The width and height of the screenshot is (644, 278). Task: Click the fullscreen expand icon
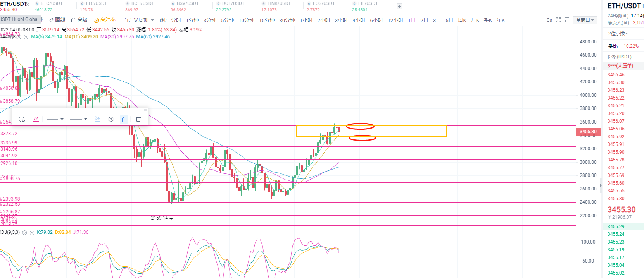tap(558, 20)
